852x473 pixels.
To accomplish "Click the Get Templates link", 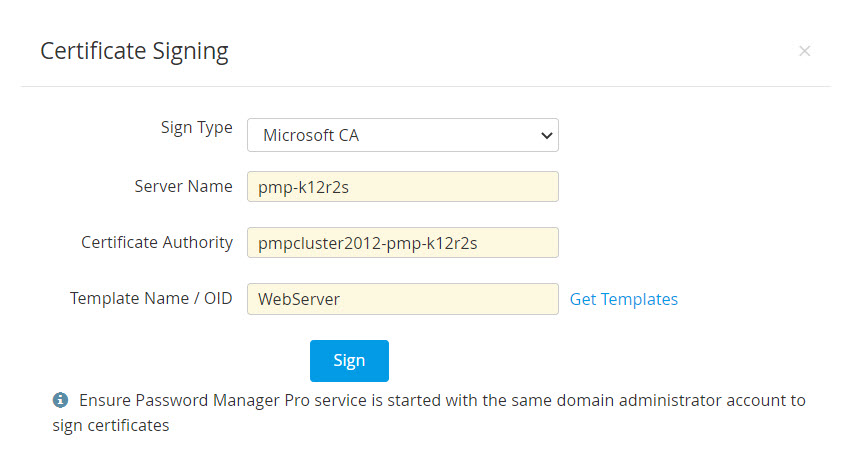I will [624, 299].
